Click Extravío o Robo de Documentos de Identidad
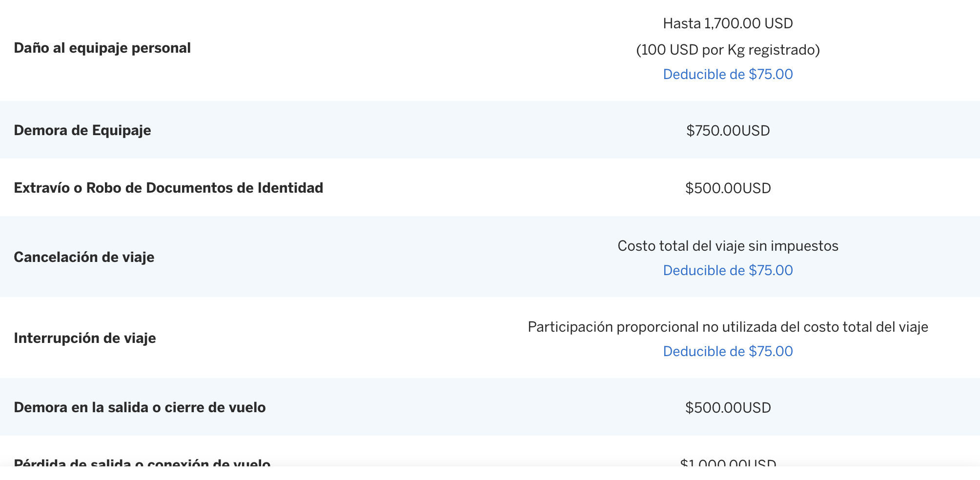980x480 pixels. [168, 188]
